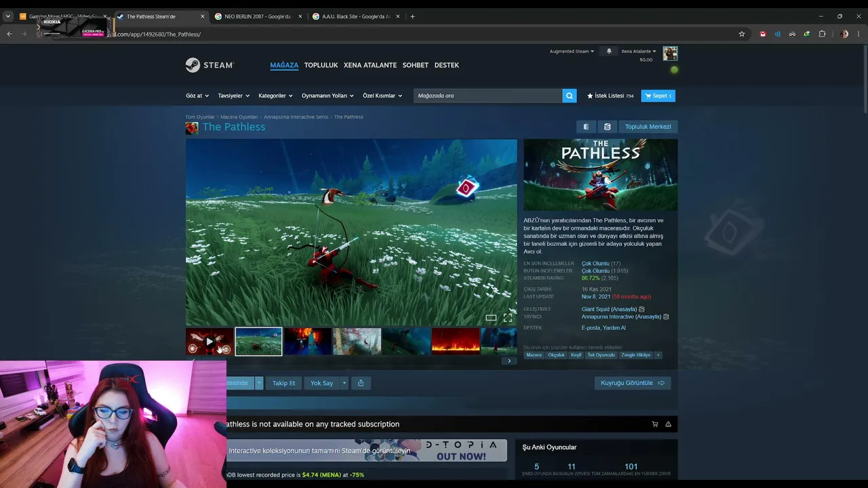Toggle theater mode on the media viewer
Image resolution: width=868 pixels, height=488 pixels.
491,317
